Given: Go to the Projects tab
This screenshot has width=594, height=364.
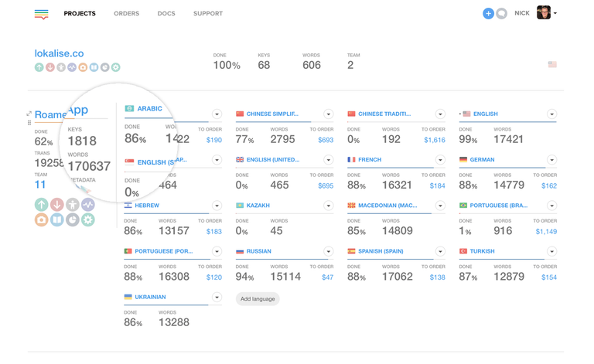Looking at the screenshot, I should pyautogui.click(x=80, y=14).
